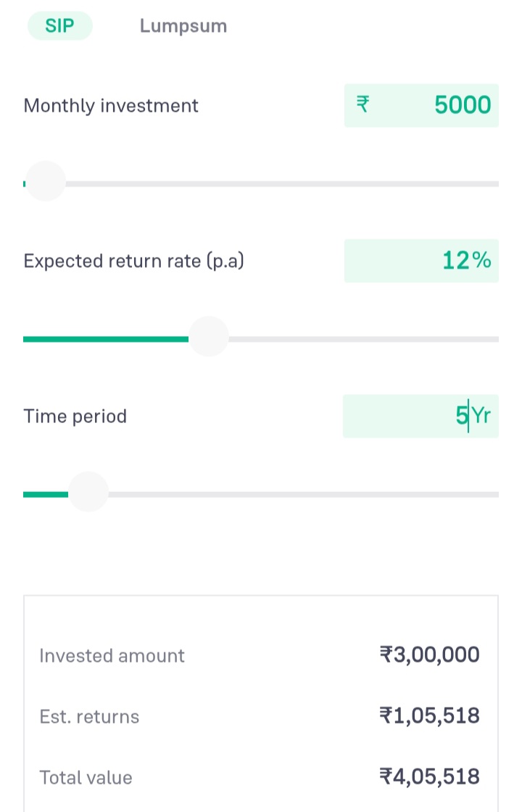
Task: Click the Expected return rate slider handle
Action: [209, 337]
